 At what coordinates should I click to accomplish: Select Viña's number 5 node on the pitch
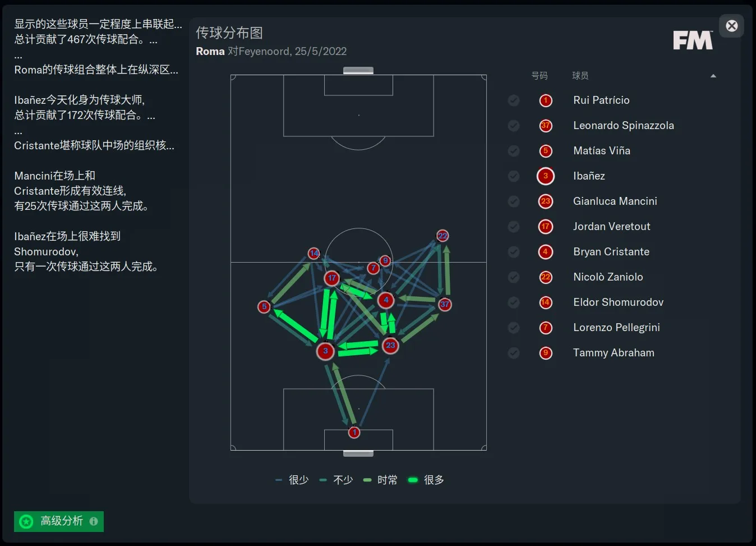coord(264,306)
